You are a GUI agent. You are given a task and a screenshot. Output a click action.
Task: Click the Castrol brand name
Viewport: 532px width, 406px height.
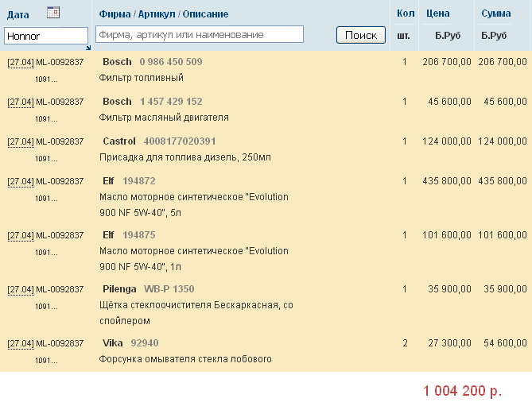pyautogui.click(x=119, y=141)
